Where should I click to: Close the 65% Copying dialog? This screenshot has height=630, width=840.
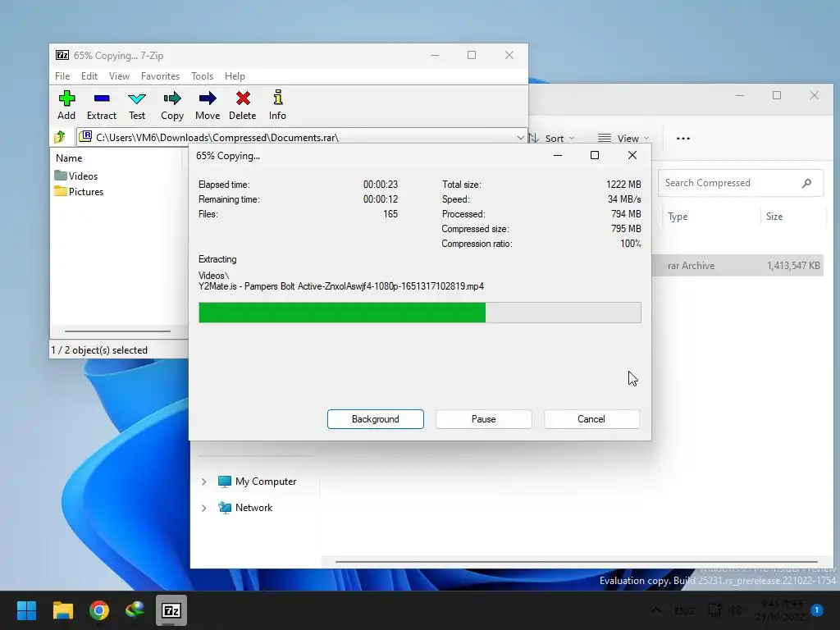(x=632, y=155)
